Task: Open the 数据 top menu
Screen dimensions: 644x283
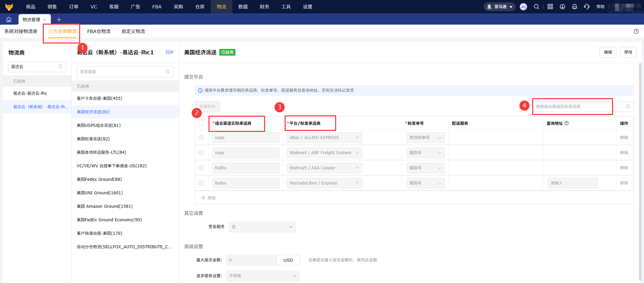Action: [x=243, y=7]
